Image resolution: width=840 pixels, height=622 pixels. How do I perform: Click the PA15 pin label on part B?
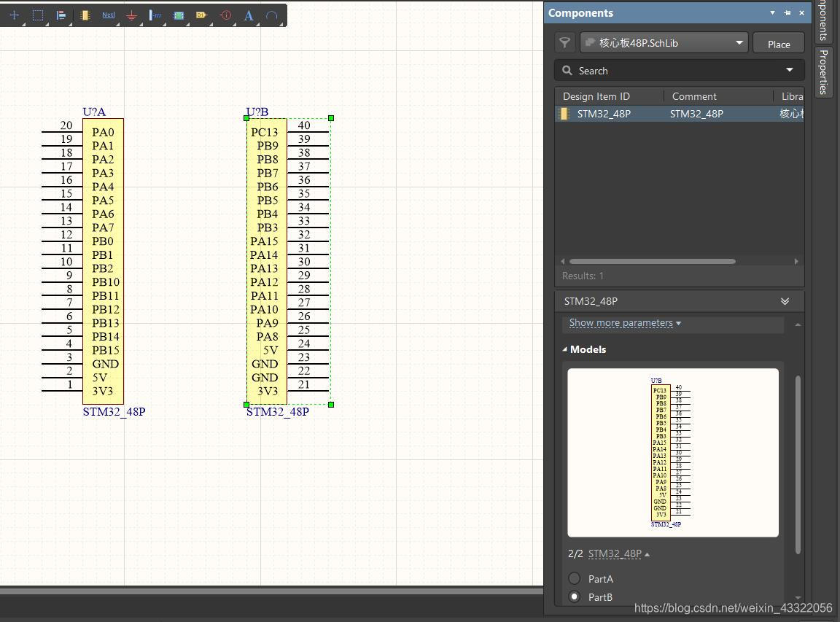tap(264, 241)
